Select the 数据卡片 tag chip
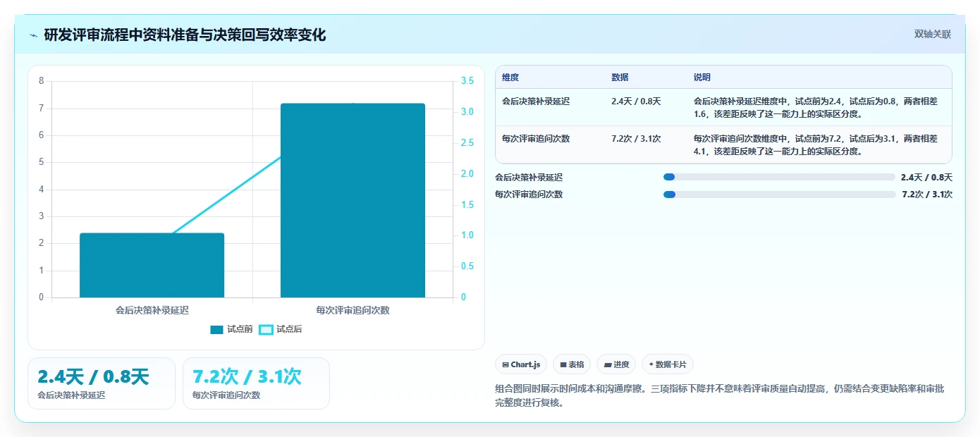Viewport: 980px width, 437px height. pos(668,364)
